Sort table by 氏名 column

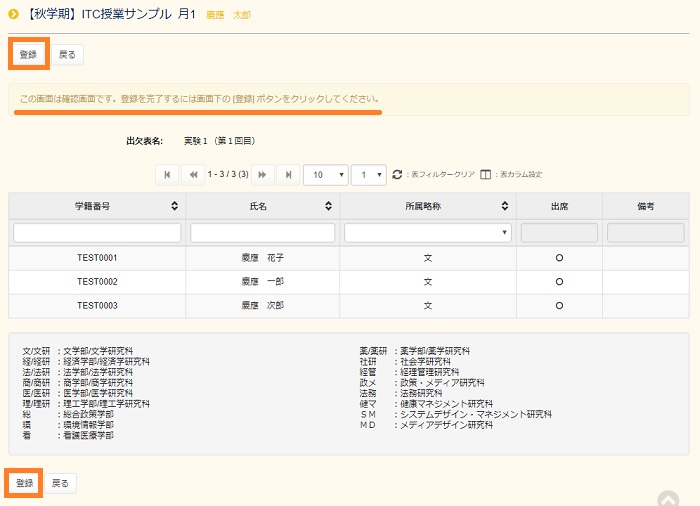[x=329, y=205]
